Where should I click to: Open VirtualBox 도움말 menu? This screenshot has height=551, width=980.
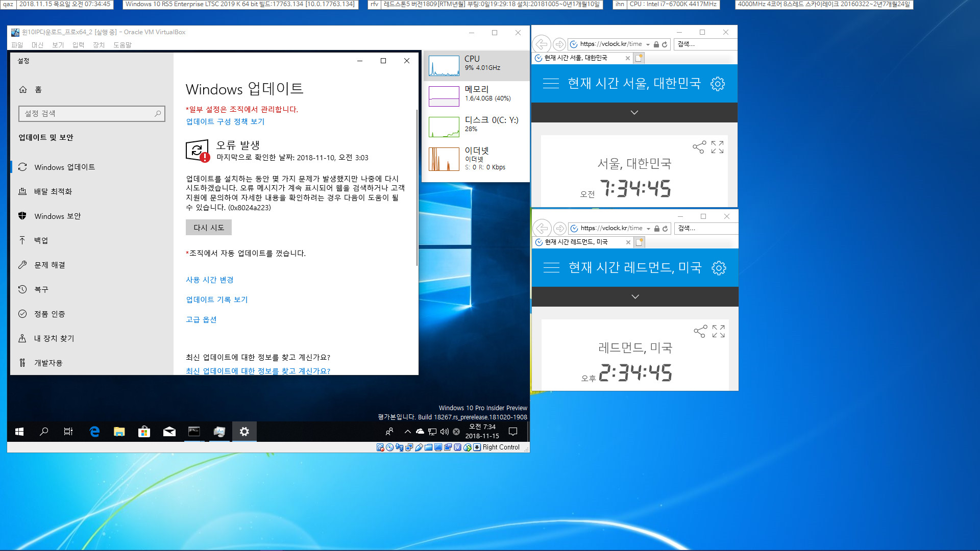122,45
